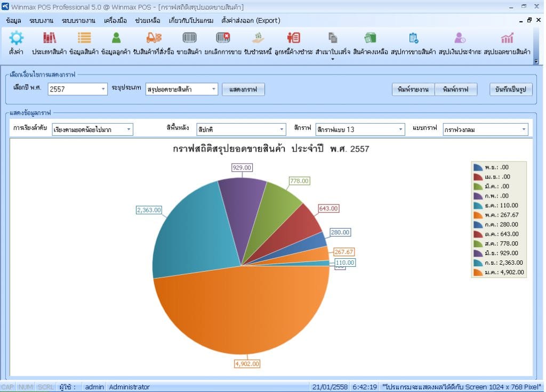Click the CAP status bar indicator
Image resolution: width=546 pixels, height=392 pixels.
7,387
